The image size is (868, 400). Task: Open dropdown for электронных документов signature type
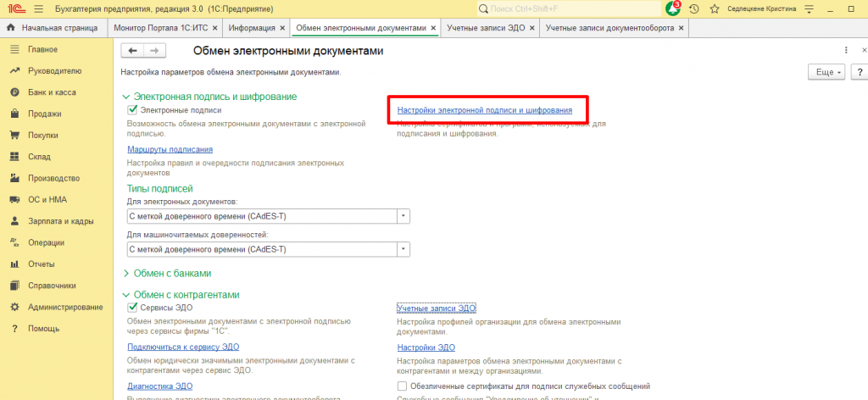403,216
